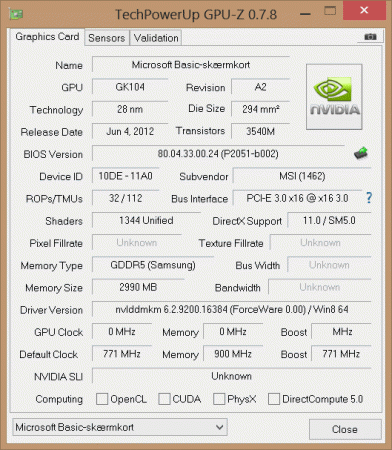Click the Bus Width Unknown field
The image size is (392, 450).
pos(329,265)
